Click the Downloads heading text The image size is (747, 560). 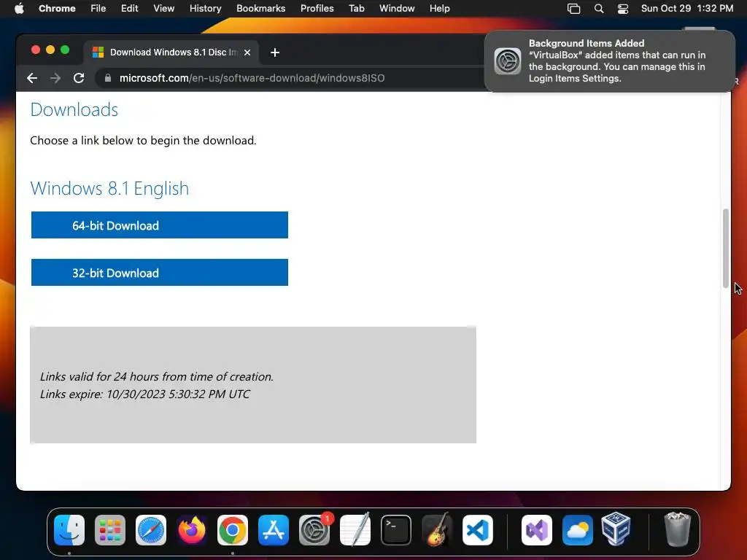(x=74, y=109)
